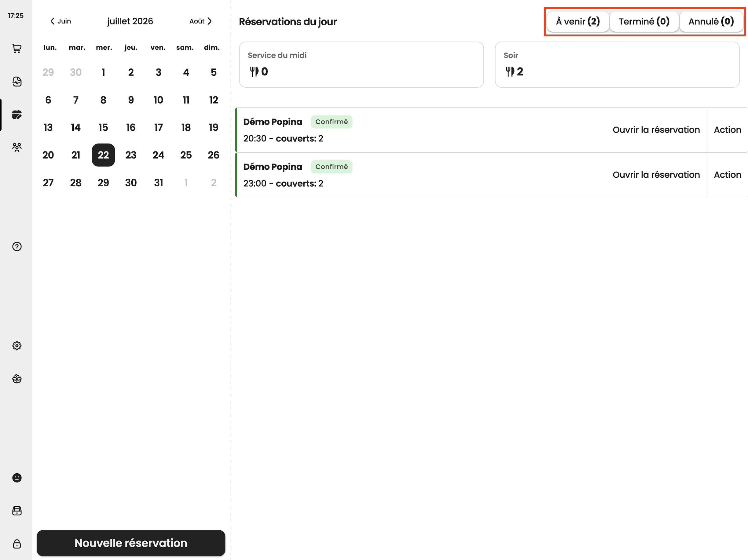This screenshot has height=560, width=748.
Task: Select July 20 in calendar
Action: pos(48,155)
